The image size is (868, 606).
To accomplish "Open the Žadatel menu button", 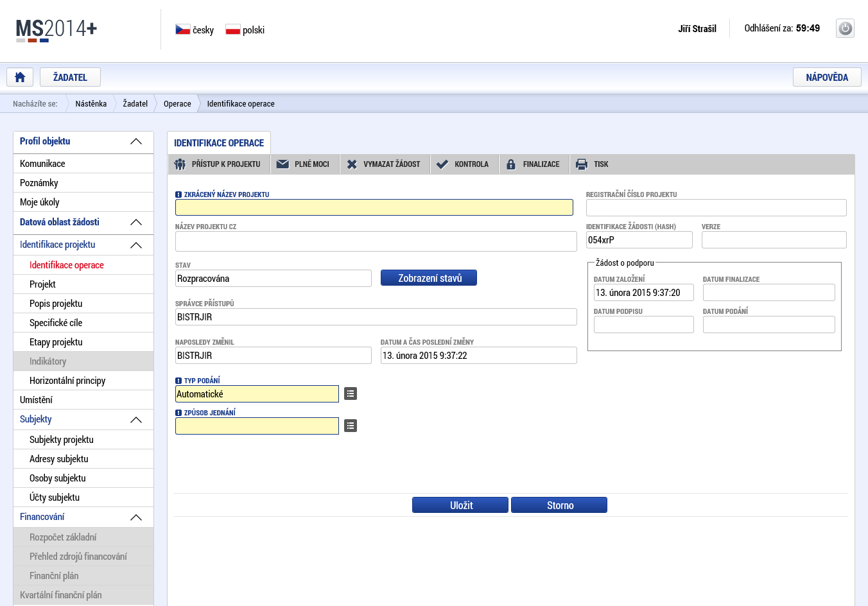I will pos(70,77).
